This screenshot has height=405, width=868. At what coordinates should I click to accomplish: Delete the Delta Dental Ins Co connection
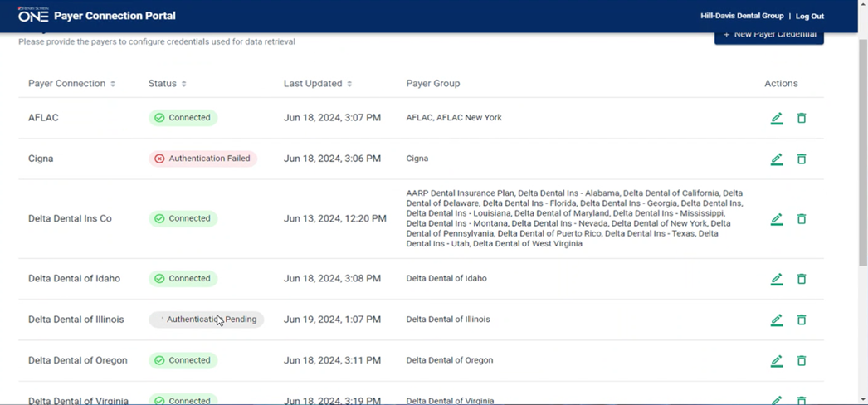pyautogui.click(x=801, y=218)
